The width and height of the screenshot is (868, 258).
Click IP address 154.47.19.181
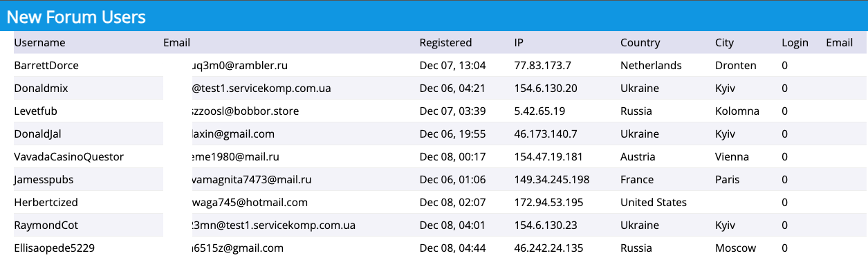[x=548, y=157]
